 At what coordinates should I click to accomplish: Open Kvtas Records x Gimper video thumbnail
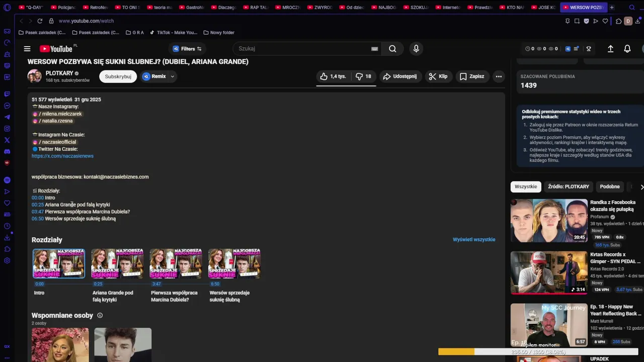[549, 273]
